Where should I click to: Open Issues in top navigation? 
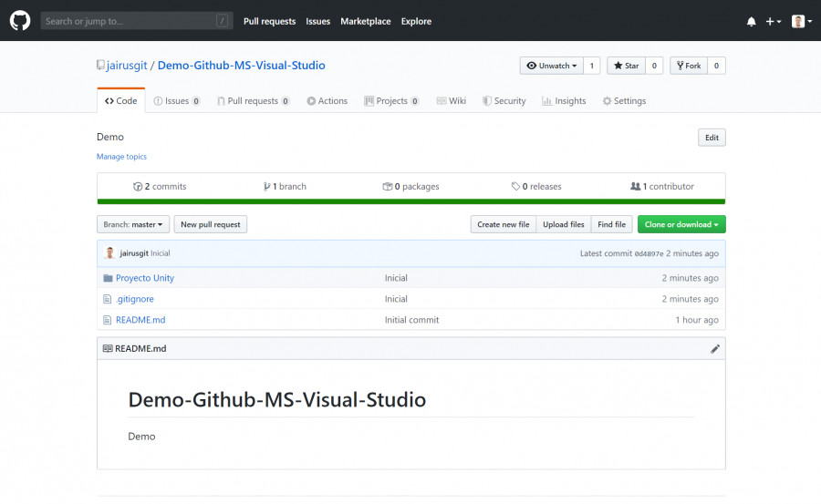(317, 22)
